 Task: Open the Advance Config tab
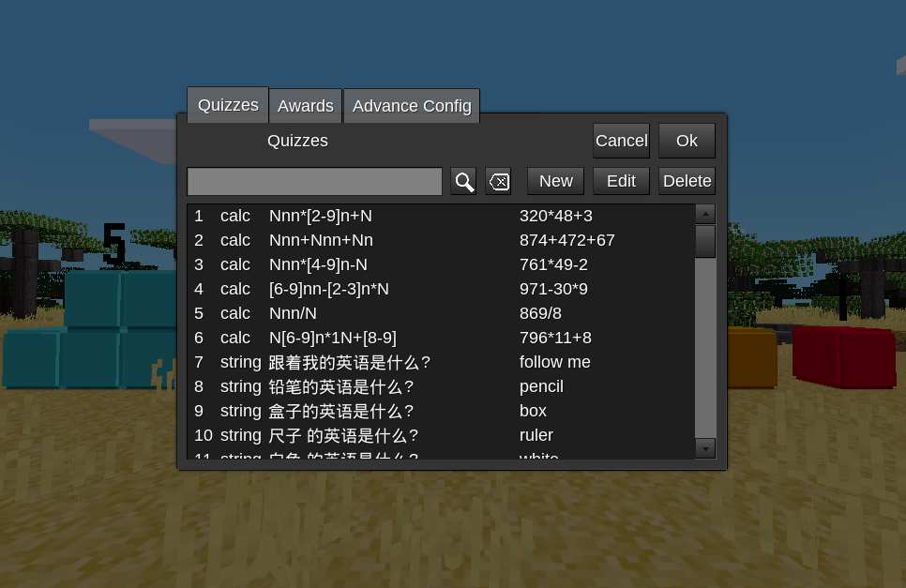412,106
